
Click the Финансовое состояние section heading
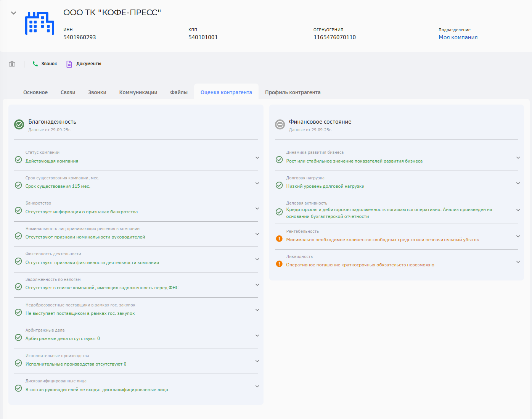(x=320, y=122)
